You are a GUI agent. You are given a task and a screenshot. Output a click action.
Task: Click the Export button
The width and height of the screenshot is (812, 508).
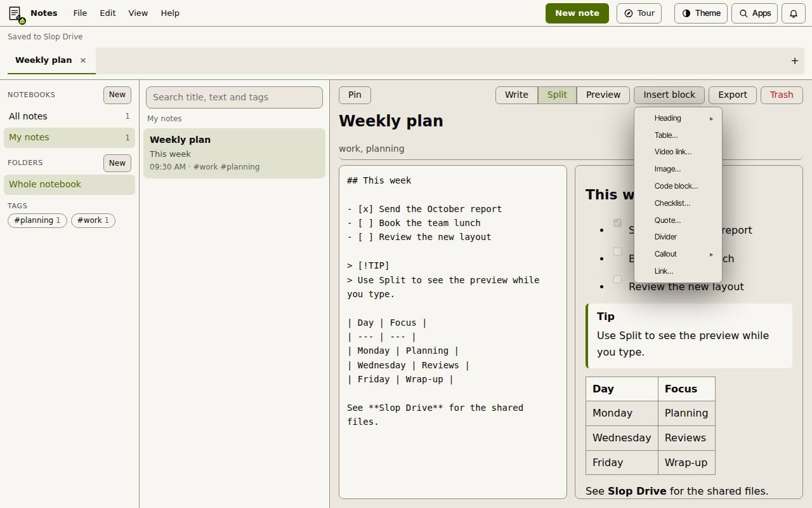[733, 95]
